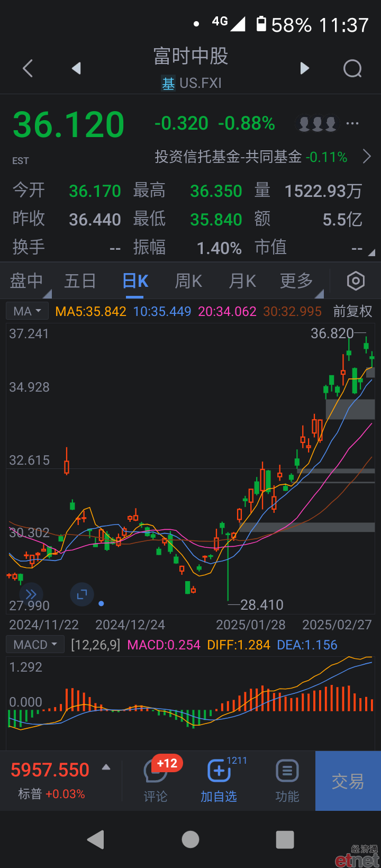
Task: Toggle 前复权 price adjustment setting
Action: coord(353,311)
